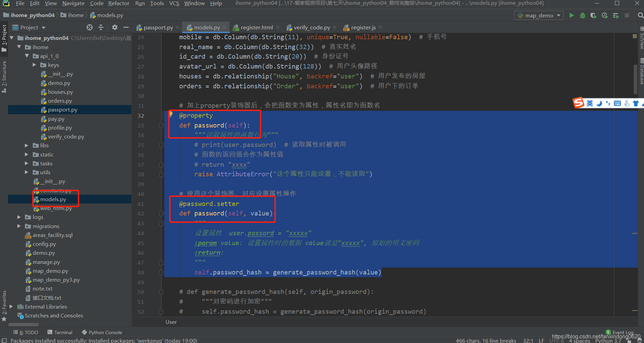644x343 pixels.
Task: Open the VCS menu
Action: tap(174, 3)
